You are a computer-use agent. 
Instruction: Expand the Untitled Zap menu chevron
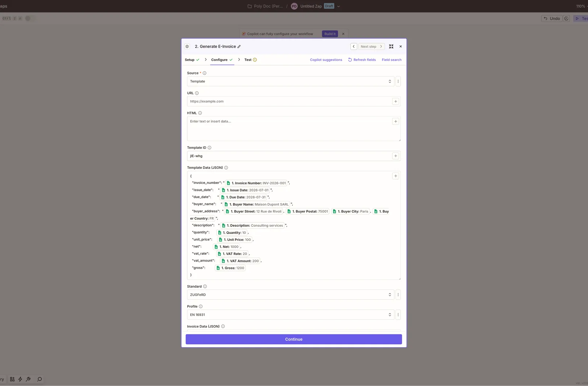tap(338, 6)
